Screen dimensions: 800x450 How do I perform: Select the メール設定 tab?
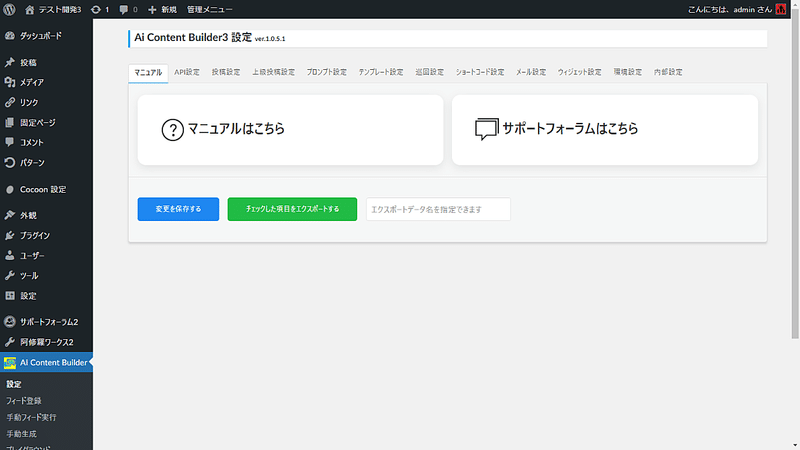(531, 72)
